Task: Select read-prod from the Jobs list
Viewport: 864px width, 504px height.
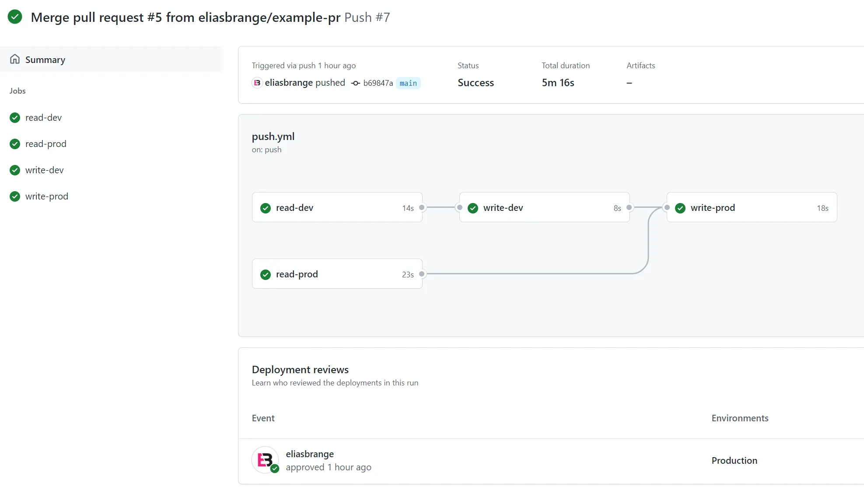Action: 45,143
